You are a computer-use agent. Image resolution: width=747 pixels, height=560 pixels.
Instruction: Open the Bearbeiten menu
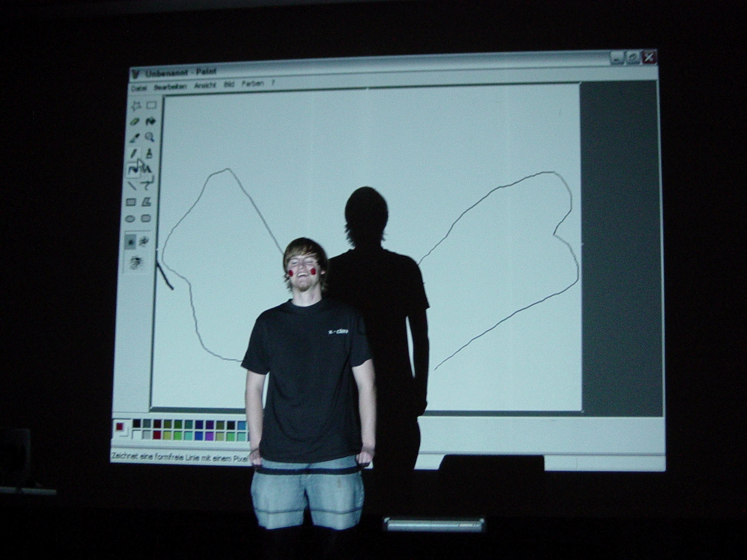170,87
